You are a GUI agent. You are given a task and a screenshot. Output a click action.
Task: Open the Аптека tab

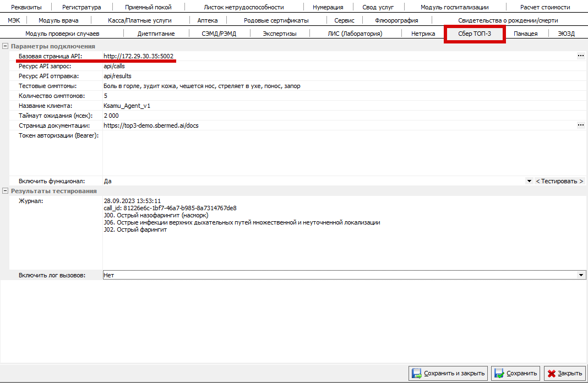click(x=207, y=20)
